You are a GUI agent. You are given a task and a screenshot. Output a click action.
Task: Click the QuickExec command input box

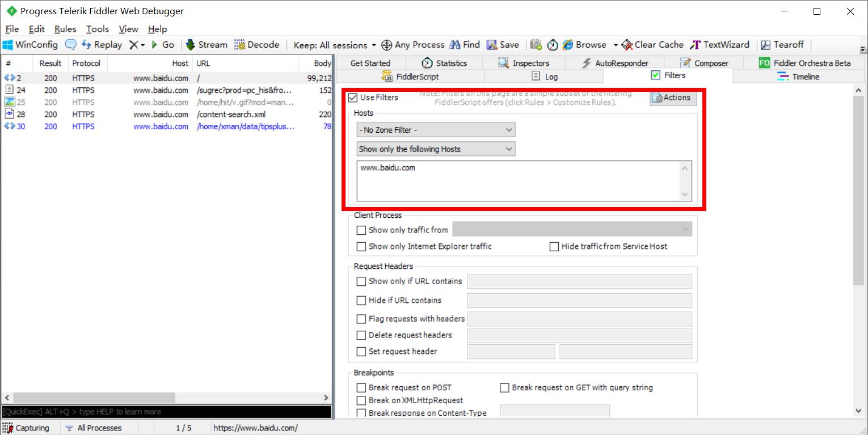(166, 412)
